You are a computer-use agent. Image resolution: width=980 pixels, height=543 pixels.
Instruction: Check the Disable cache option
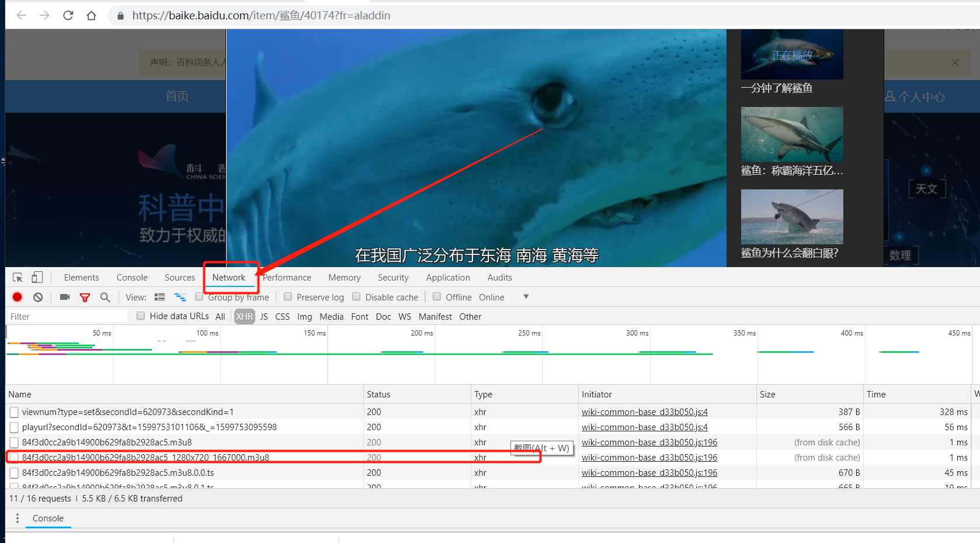point(356,297)
